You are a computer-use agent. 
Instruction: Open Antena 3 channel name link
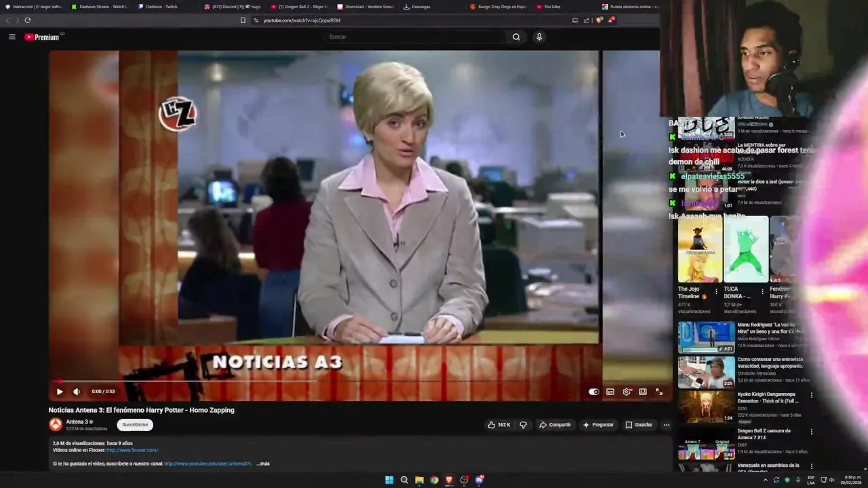coord(77,422)
